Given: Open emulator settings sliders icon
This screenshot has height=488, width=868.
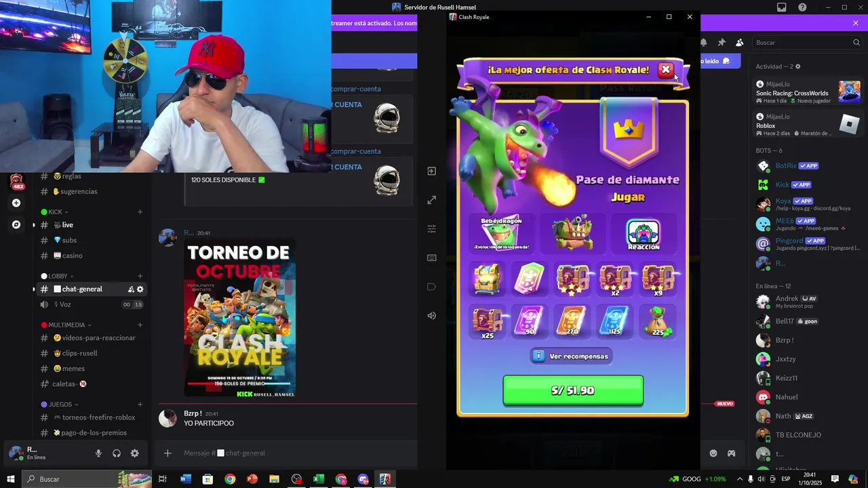Looking at the screenshot, I should pyautogui.click(x=431, y=229).
